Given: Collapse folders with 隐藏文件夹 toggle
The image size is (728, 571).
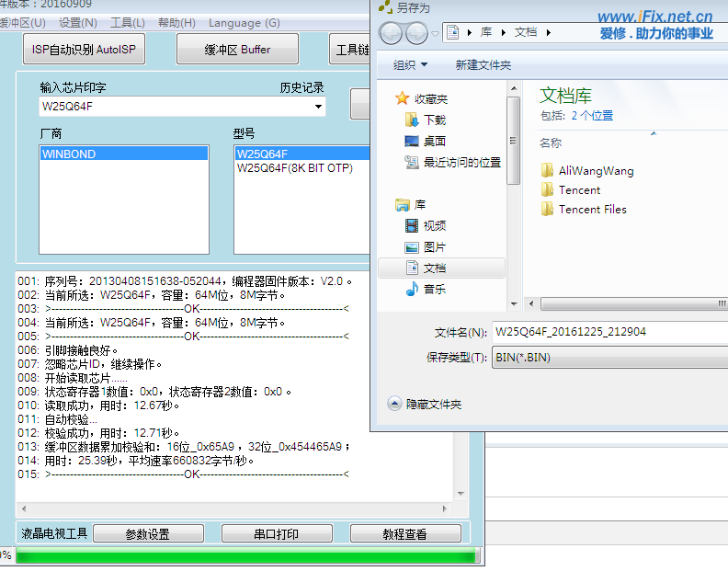Looking at the screenshot, I should pyautogui.click(x=426, y=404).
